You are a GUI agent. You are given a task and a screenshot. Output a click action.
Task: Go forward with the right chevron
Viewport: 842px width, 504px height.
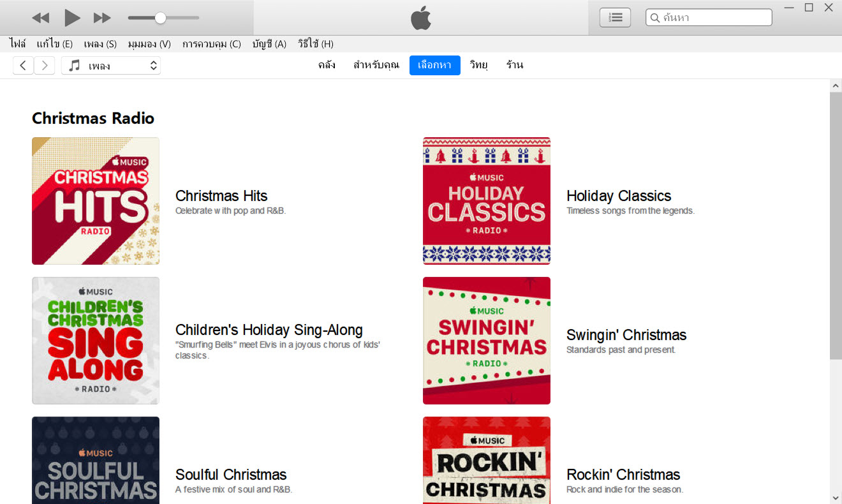(x=44, y=65)
